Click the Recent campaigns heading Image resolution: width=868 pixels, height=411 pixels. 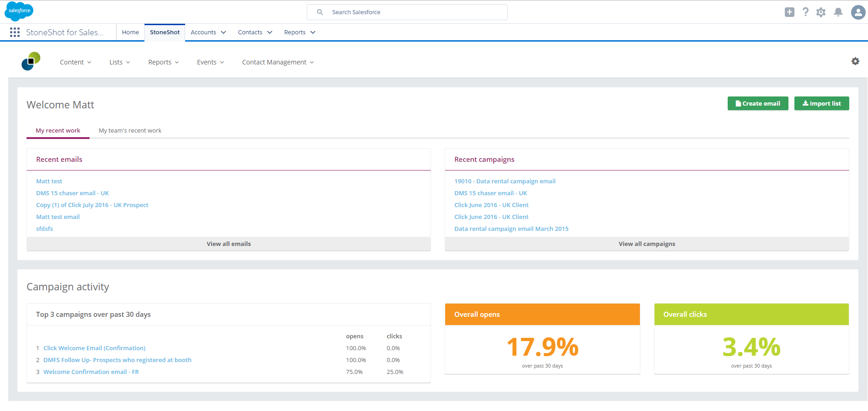[485, 160]
